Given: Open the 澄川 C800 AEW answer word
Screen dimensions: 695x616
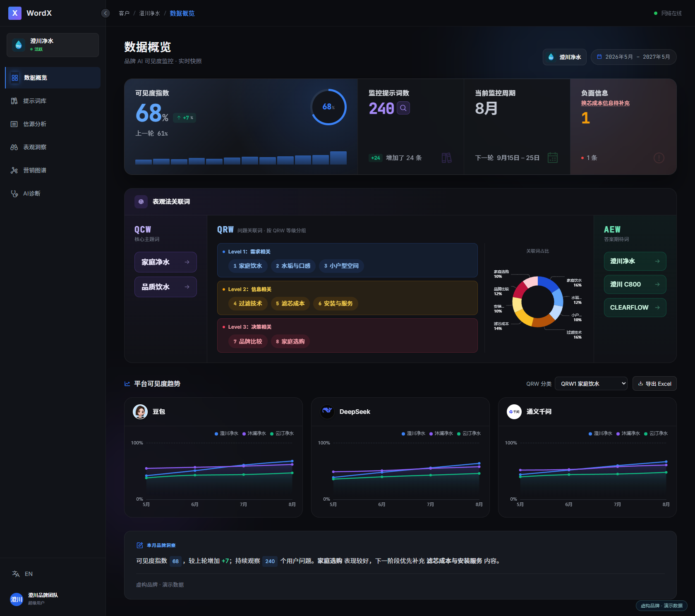Looking at the screenshot, I should coord(635,284).
